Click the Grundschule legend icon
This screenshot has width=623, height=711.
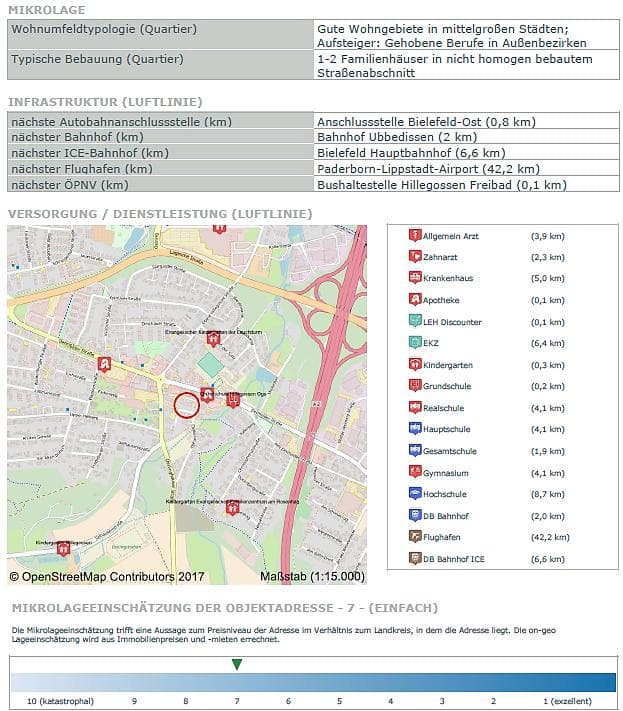[x=415, y=385]
